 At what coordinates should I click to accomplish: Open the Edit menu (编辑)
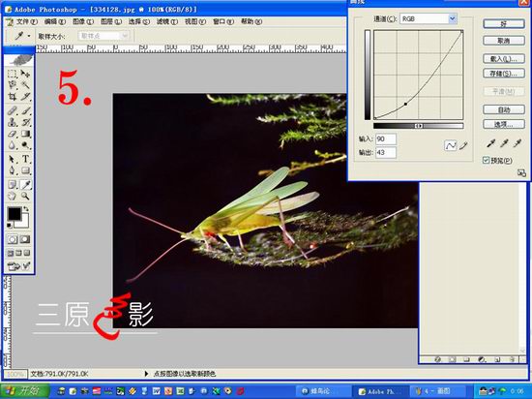(55, 21)
